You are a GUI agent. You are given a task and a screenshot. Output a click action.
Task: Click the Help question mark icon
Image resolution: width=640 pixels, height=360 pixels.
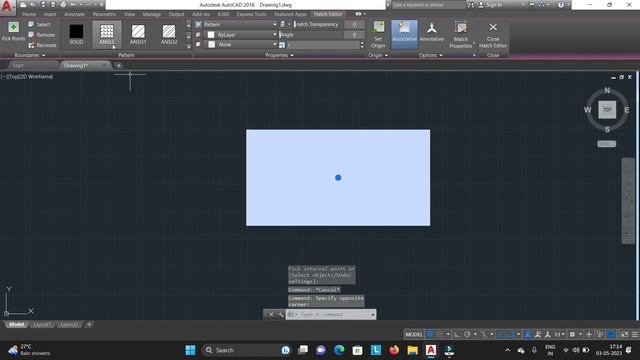tap(560, 5)
